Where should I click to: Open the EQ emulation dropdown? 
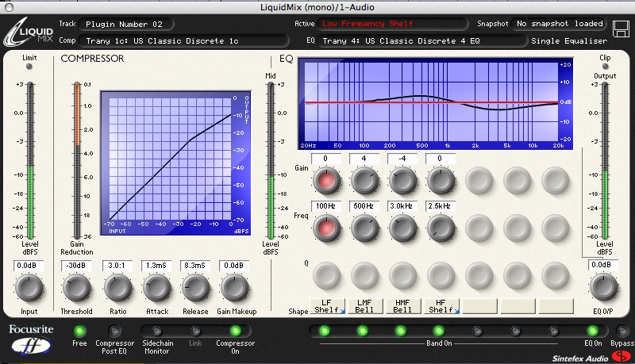pos(421,41)
